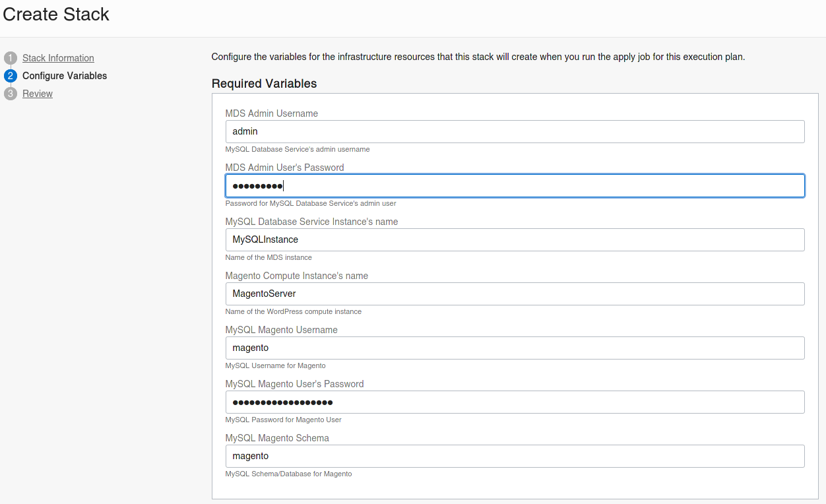This screenshot has width=826, height=504.
Task: Select the MySQL Magento User's Password input
Action: pyautogui.click(x=515, y=402)
